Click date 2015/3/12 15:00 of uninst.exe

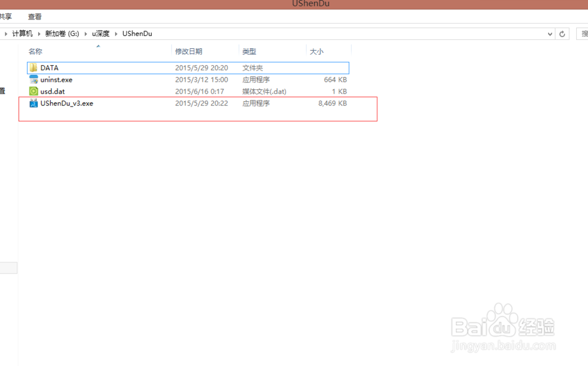pyautogui.click(x=201, y=79)
